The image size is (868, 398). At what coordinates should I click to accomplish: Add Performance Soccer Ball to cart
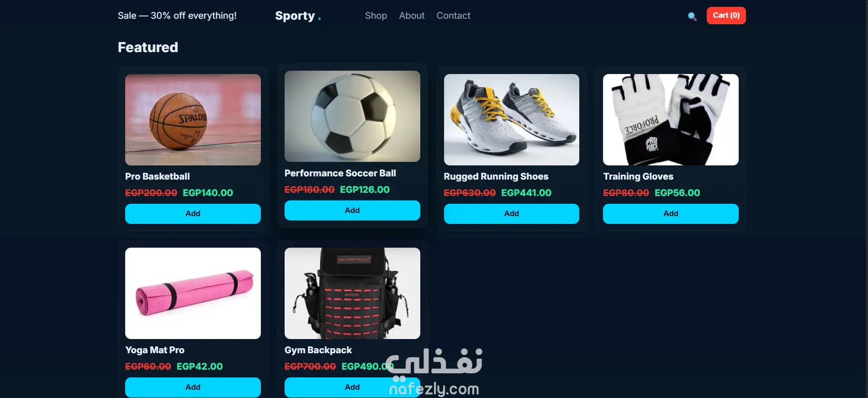click(352, 211)
